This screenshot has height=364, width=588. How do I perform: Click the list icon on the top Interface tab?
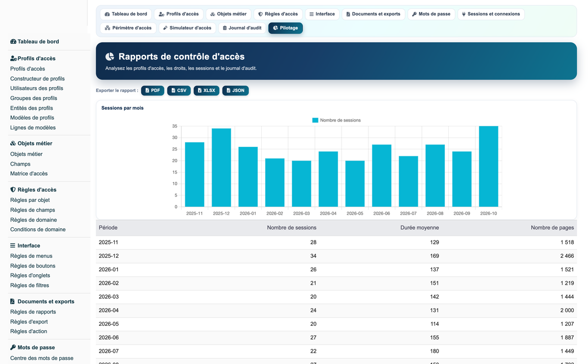coord(312,14)
